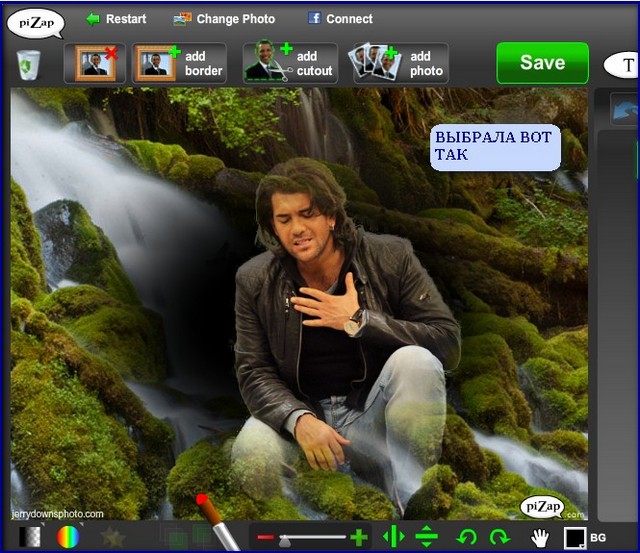
Task: Click the Restart button
Action: 116,19
